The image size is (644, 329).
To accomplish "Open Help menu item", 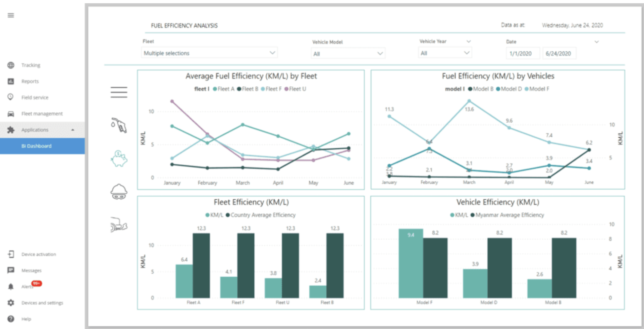I will tap(26, 319).
